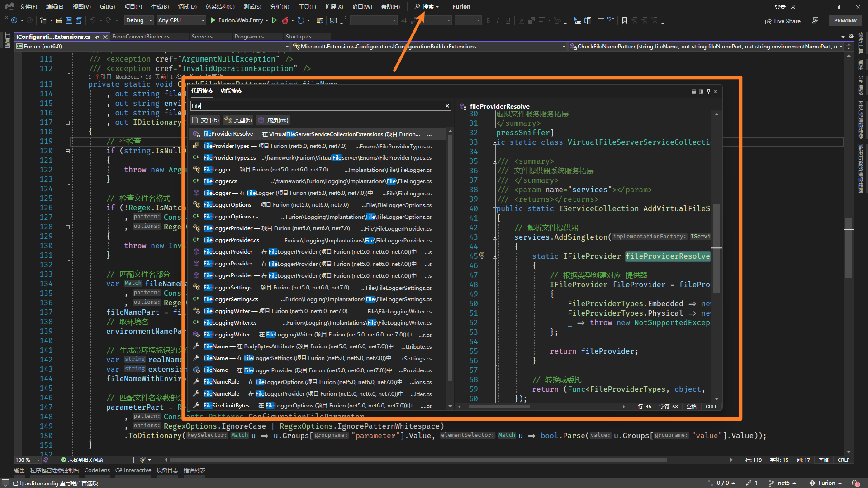Image resolution: width=868 pixels, height=488 pixels.
Task: Click the search results vertical scrollbar
Action: point(450,258)
